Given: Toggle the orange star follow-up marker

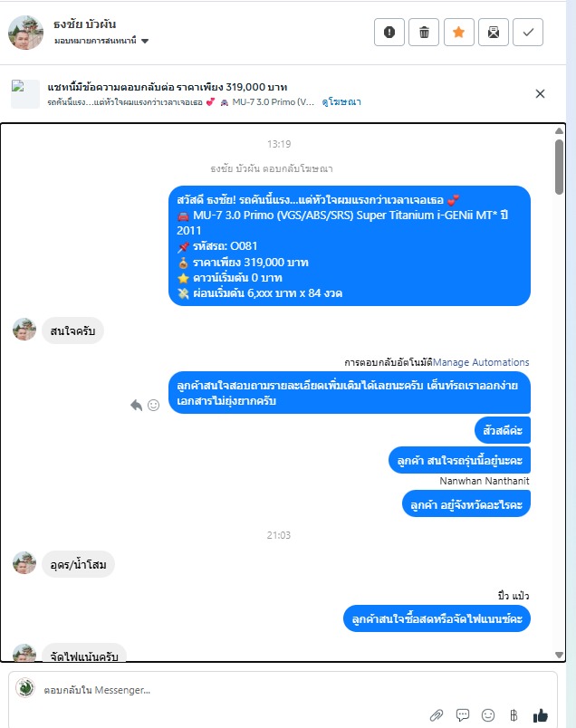Looking at the screenshot, I should pyautogui.click(x=459, y=32).
